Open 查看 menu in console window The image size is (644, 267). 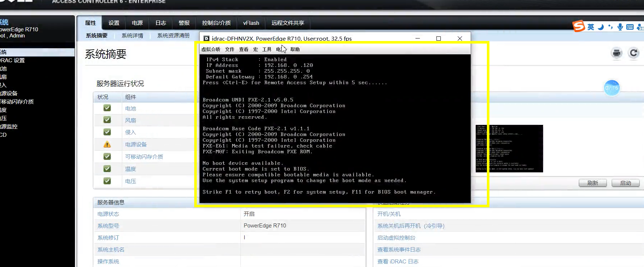pos(244,49)
